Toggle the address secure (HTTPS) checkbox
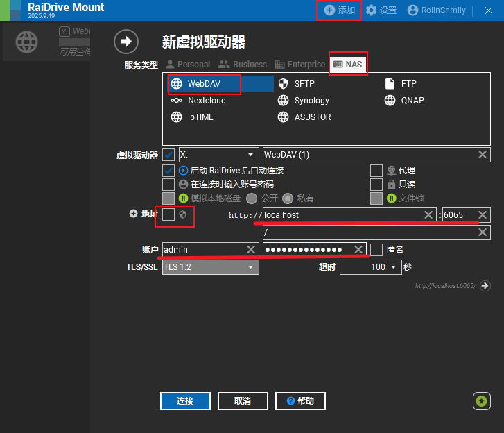Image resolution: width=504 pixels, height=433 pixels. click(168, 214)
